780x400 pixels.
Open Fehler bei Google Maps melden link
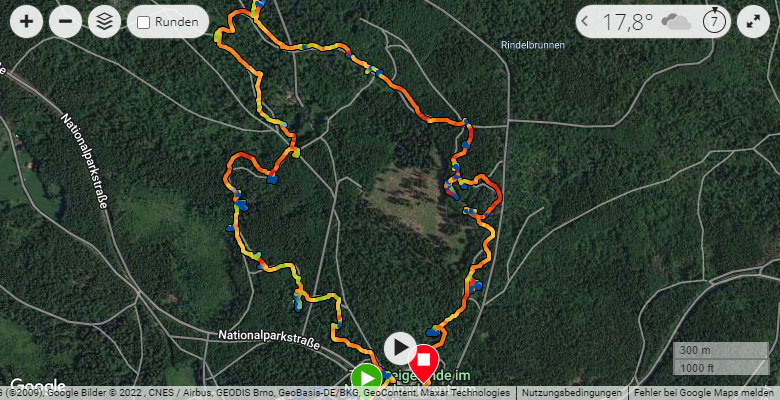[x=703, y=393]
